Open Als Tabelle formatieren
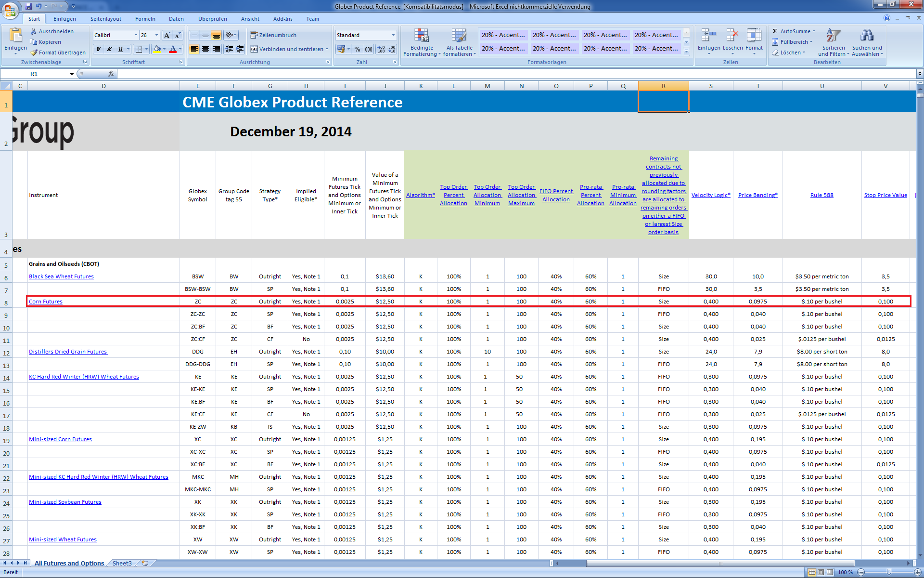 pos(459,42)
